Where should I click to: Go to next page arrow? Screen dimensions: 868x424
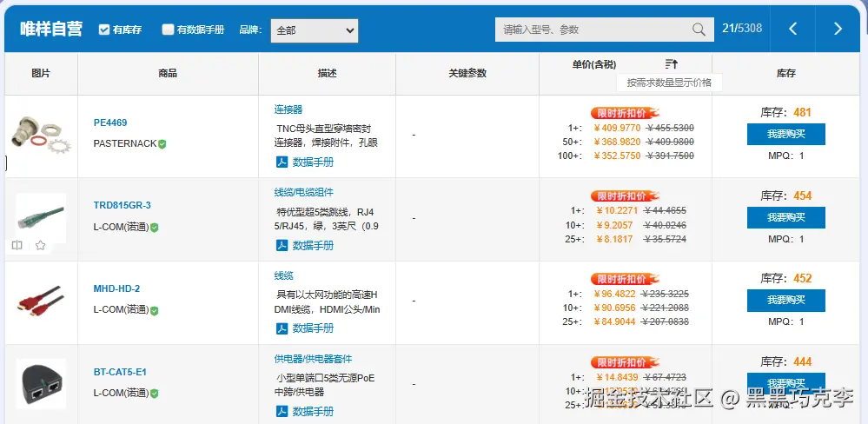838,29
